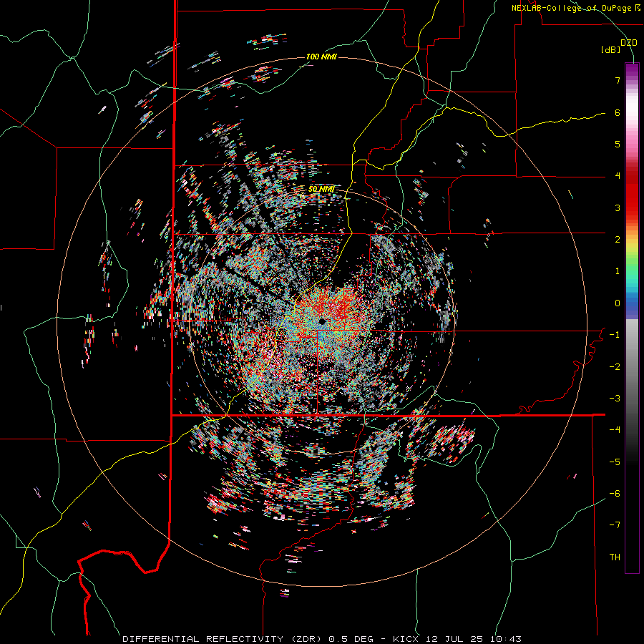Click the TH label at the scale bottom
The height and width of the screenshot is (644, 644).
pyautogui.click(x=615, y=557)
